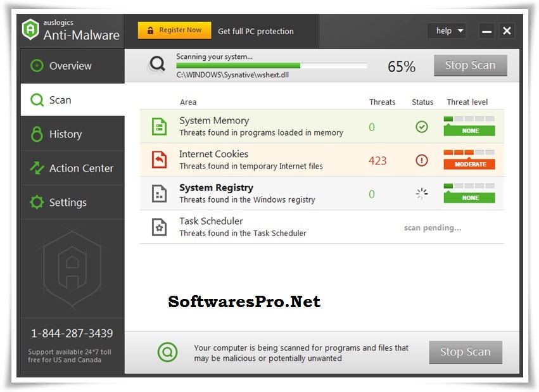Viewport: 539px width, 392px height.
Task: Click the green scan progress bar
Action: coord(238,65)
